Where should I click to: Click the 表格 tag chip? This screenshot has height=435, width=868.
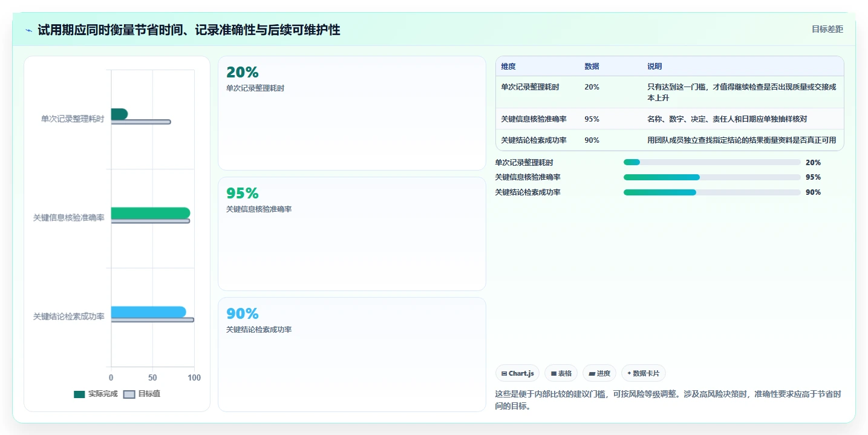(x=561, y=373)
